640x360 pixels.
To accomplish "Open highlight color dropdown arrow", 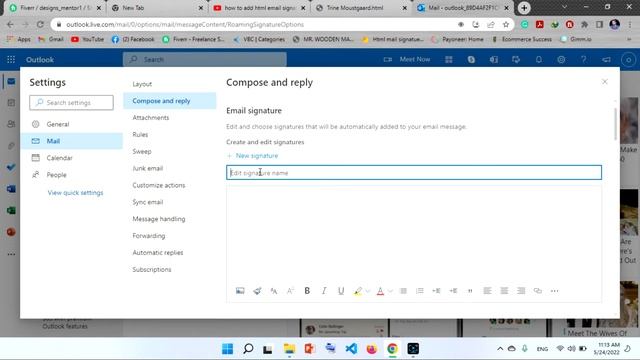I will click(x=368, y=291).
